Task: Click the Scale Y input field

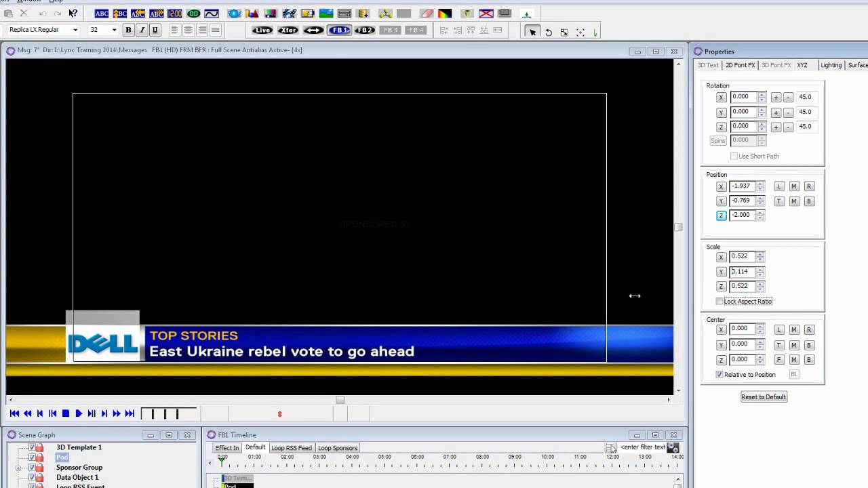Action: point(743,271)
